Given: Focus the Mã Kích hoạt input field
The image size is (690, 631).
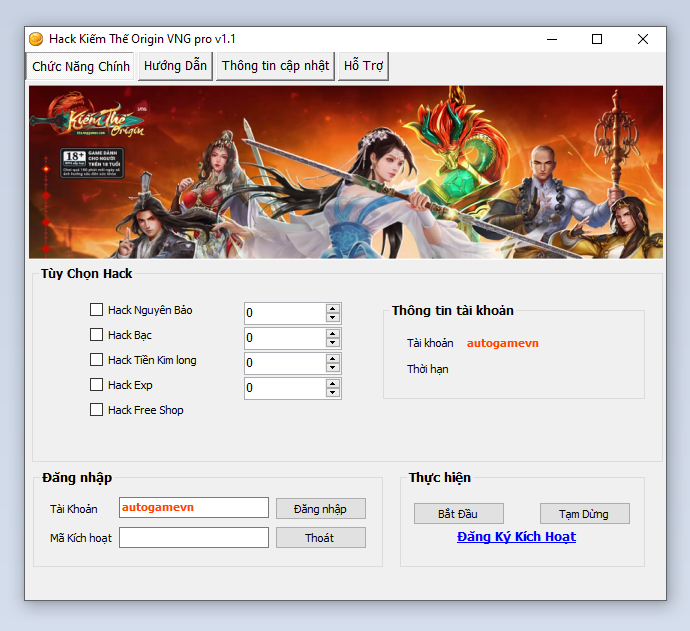Looking at the screenshot, I should tap(194, 538).
